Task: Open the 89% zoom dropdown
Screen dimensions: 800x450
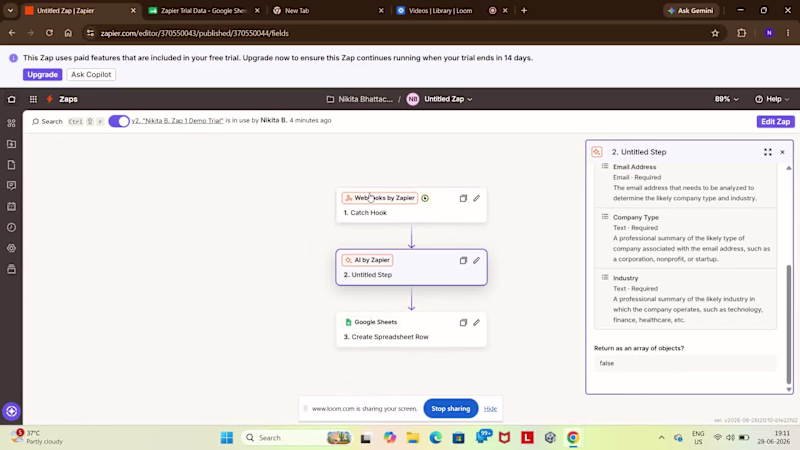Action: (727, 99)
